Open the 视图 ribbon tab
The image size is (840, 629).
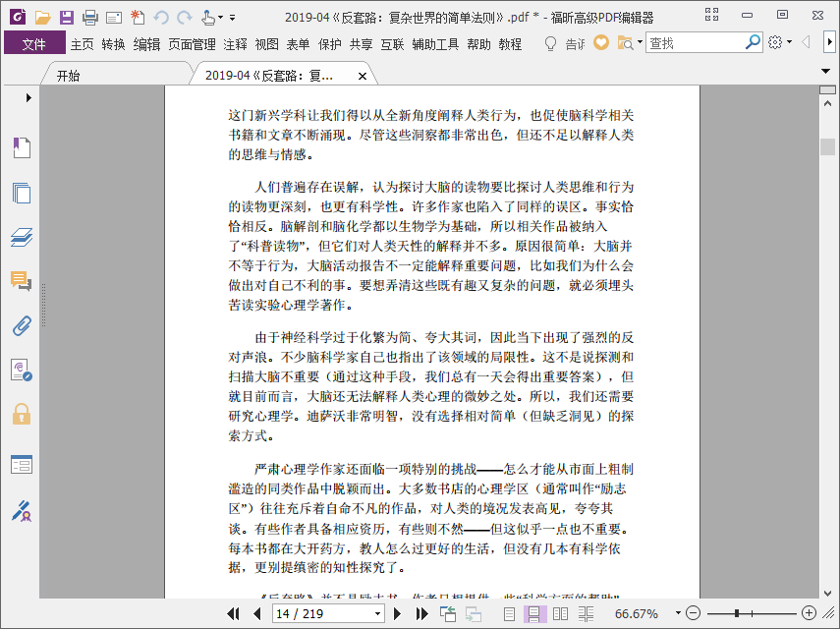click(267, 44)
